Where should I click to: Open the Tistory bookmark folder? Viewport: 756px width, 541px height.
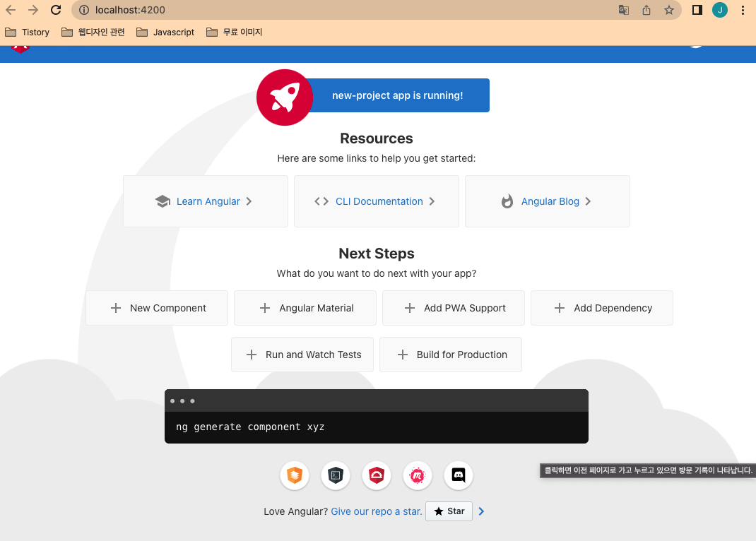27,32
